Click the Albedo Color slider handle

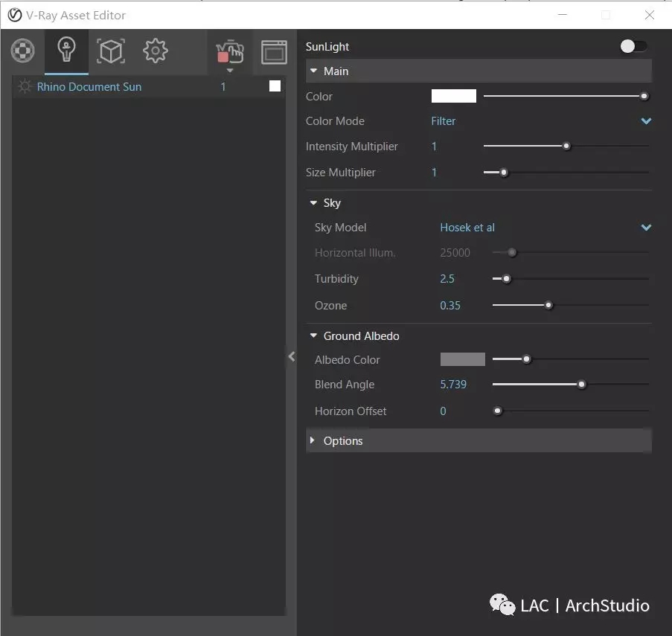coord(526,359)
